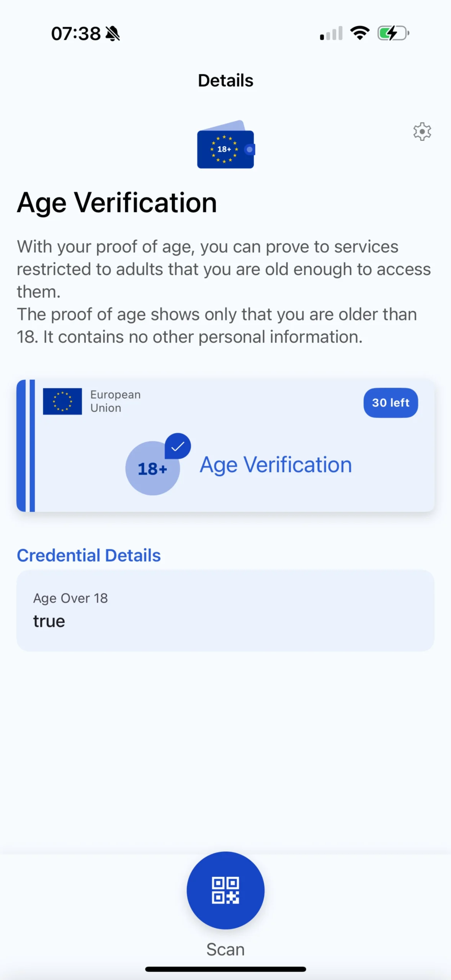Tap the Wi-Fi status icon
The image size is (451, 980).
click(x=360, y=33)
